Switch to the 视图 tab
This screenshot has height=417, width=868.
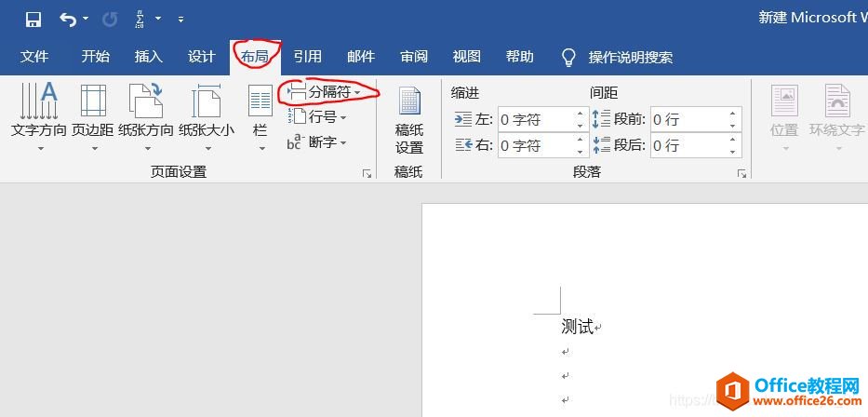click(467, 57)
